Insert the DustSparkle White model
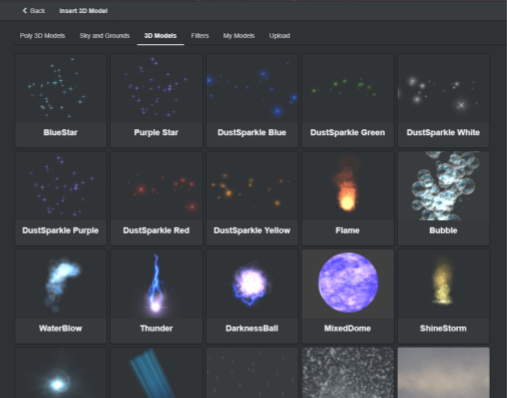 pyautogui.click(x=443, y=100)
